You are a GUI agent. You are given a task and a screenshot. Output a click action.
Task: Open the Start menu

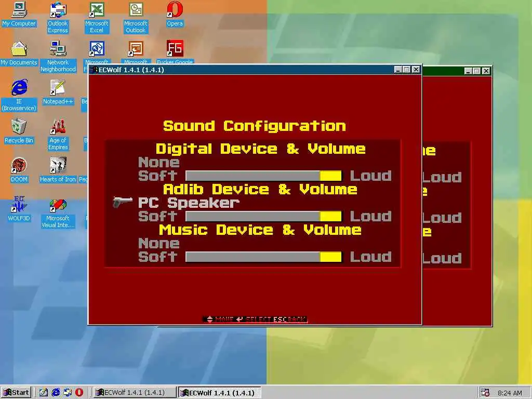[x=16, y=393]
